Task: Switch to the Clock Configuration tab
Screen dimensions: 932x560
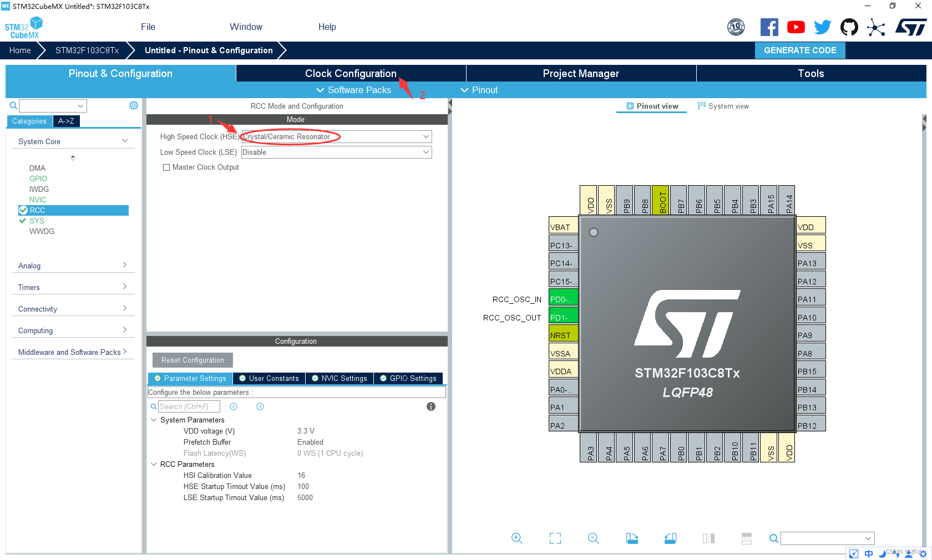Action: tap(351, 73)
